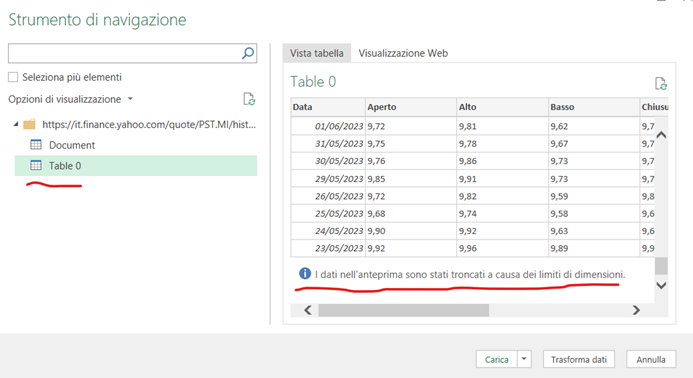
Task: Click the table icon beside Document
Action: click(36, 145)
